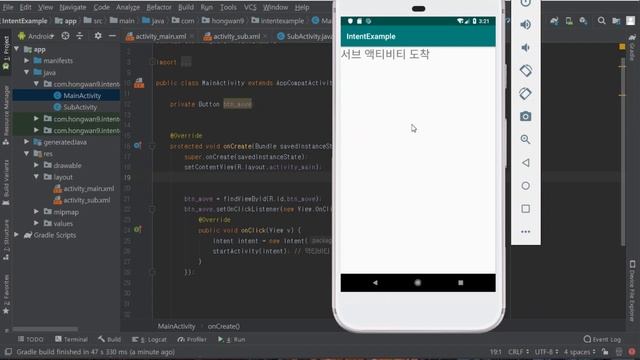Open emulator extended controls dots

click(x=525, y=231)
